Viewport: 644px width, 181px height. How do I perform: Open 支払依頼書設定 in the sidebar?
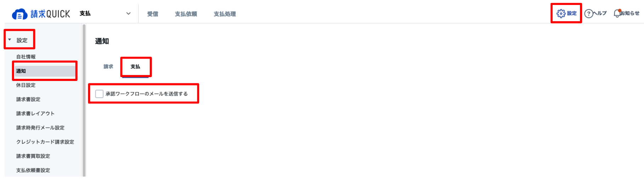(33, 170)
